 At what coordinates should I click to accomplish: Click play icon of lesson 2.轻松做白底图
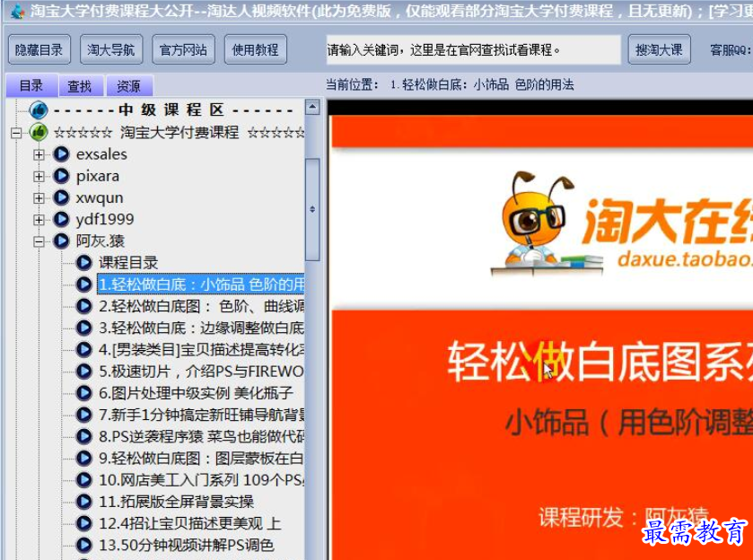83,306
